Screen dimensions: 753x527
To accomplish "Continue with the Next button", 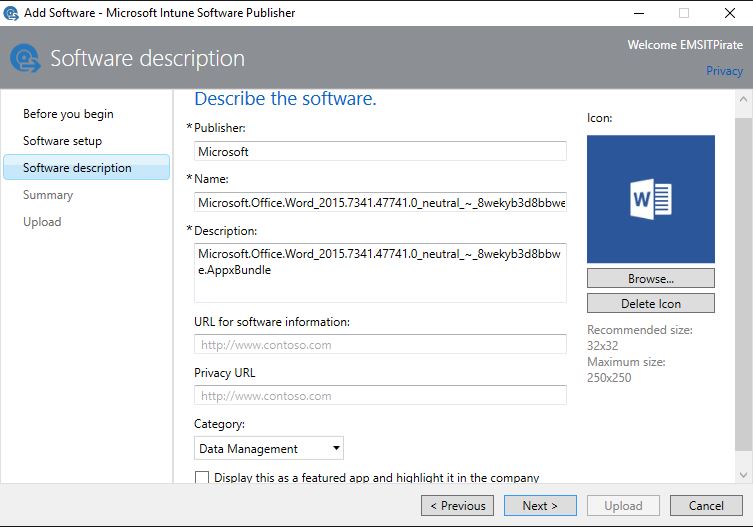I will click(x=540, y=505).
